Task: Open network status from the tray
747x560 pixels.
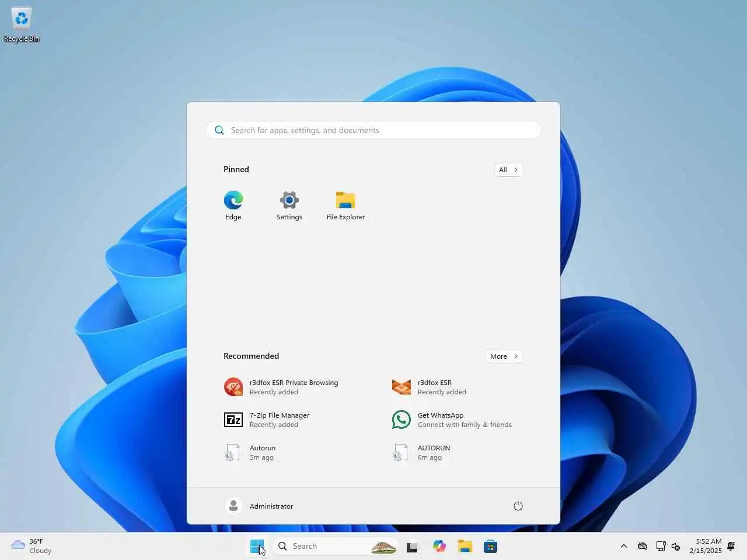Action: pos(661,547)
